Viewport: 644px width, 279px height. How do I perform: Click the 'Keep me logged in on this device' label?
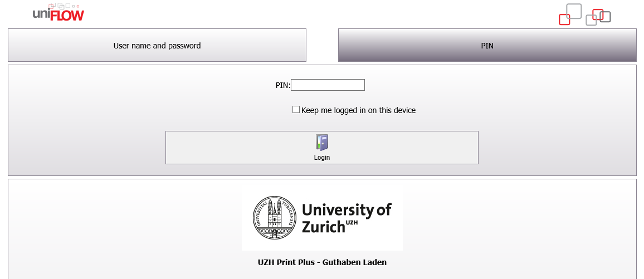[358, 110]
